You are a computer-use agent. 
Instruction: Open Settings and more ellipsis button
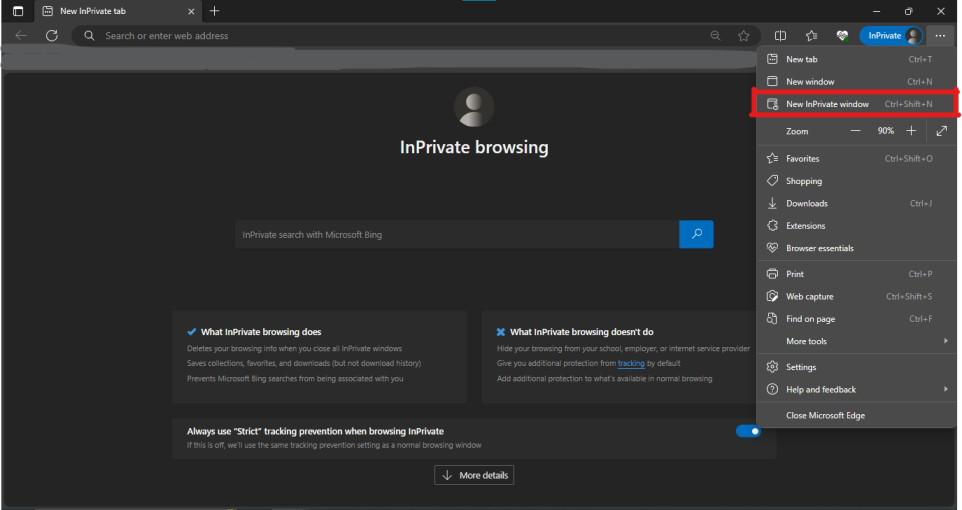(x=940, y=36)
